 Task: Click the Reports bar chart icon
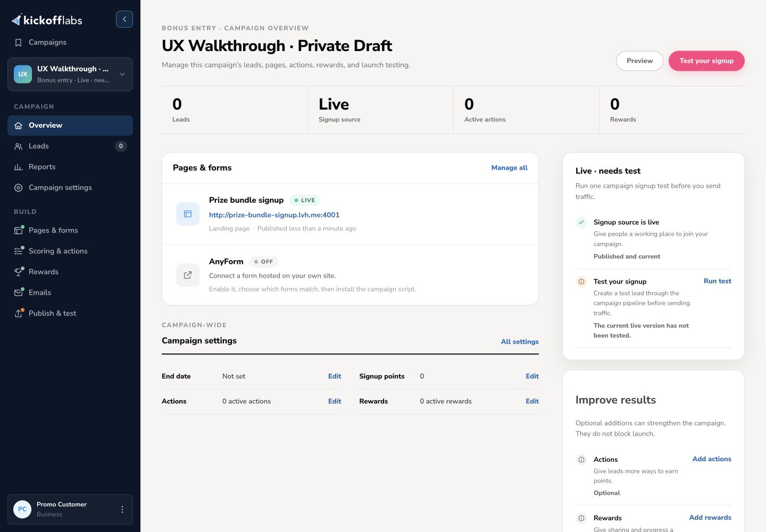(19, 167)
